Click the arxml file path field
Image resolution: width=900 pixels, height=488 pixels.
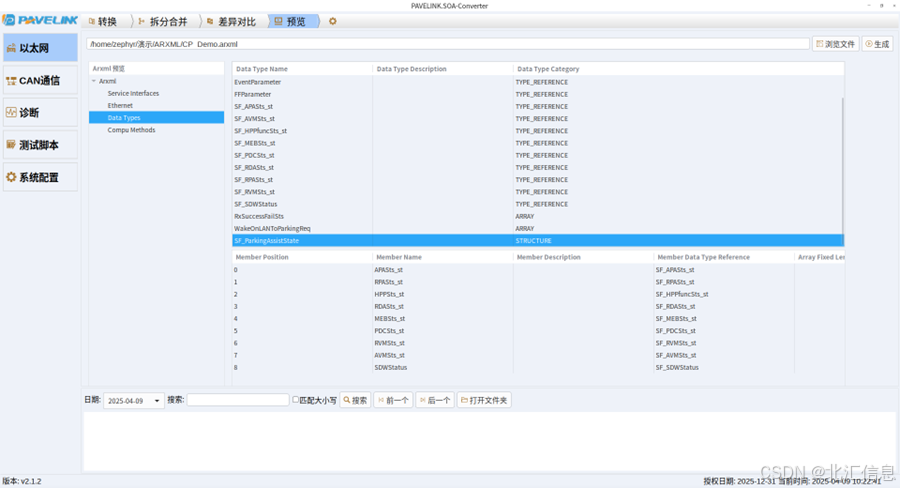point(448,44)
